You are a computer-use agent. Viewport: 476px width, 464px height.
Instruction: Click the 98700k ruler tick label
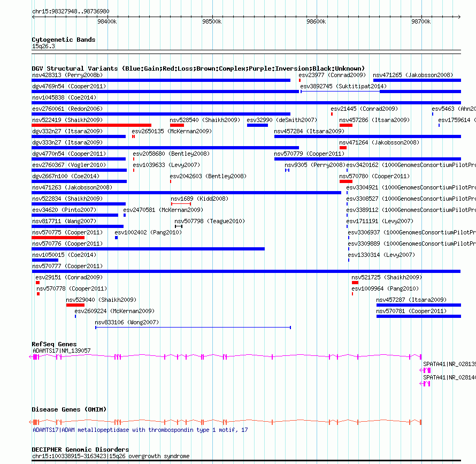tap(421, 21)
